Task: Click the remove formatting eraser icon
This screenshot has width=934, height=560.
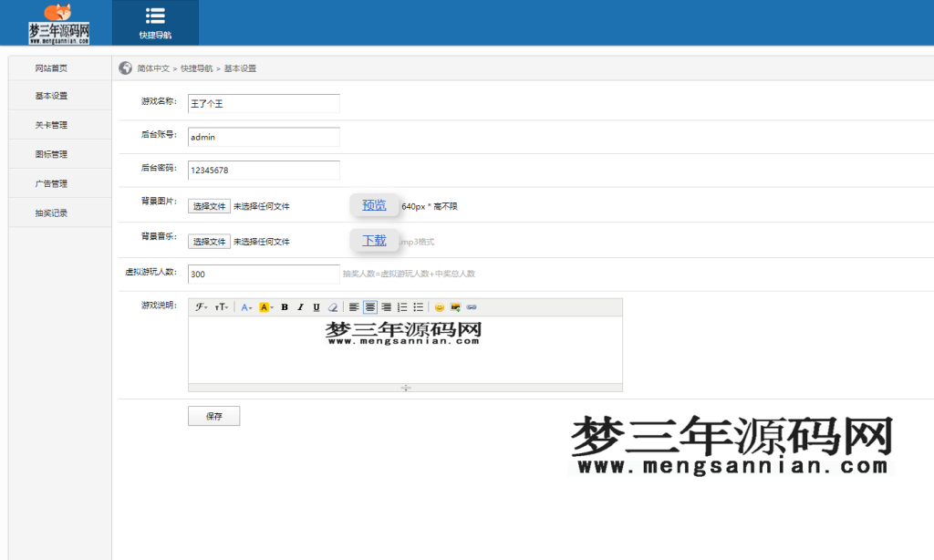Action: (332, 307)
